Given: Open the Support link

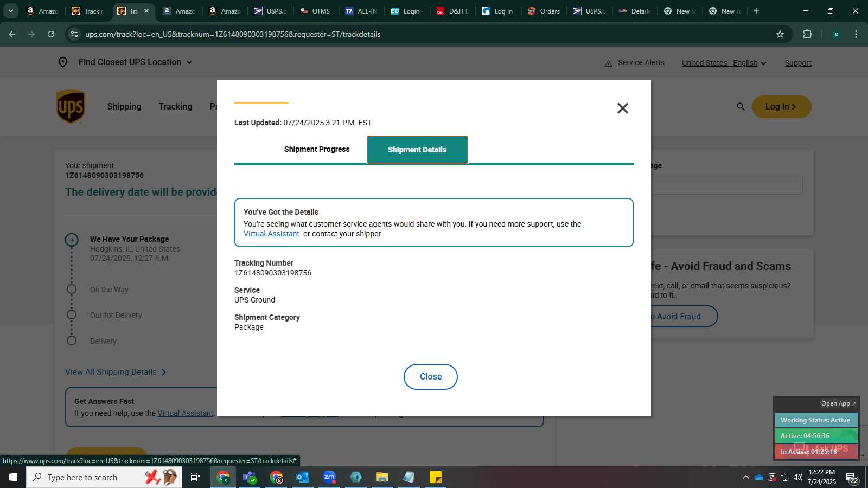Looking at the screenshot, I should 798,63.
